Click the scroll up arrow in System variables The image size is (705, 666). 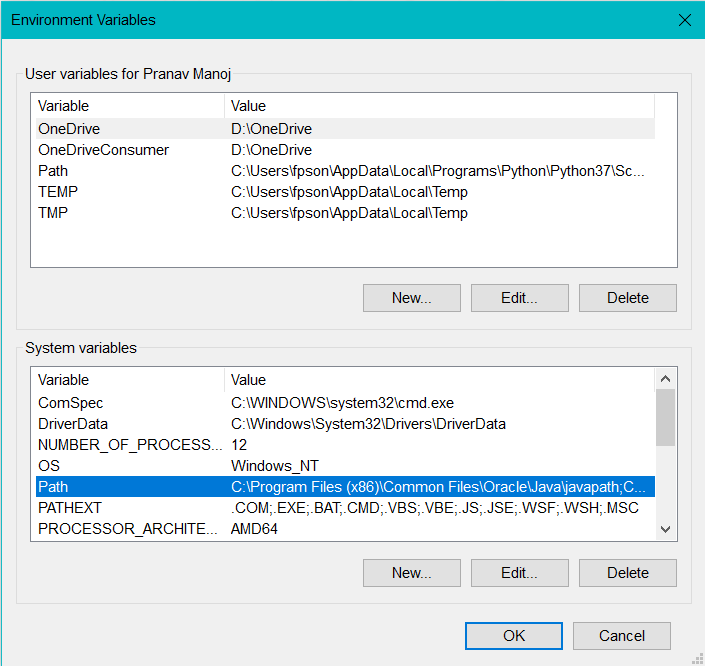click(665, 379)
